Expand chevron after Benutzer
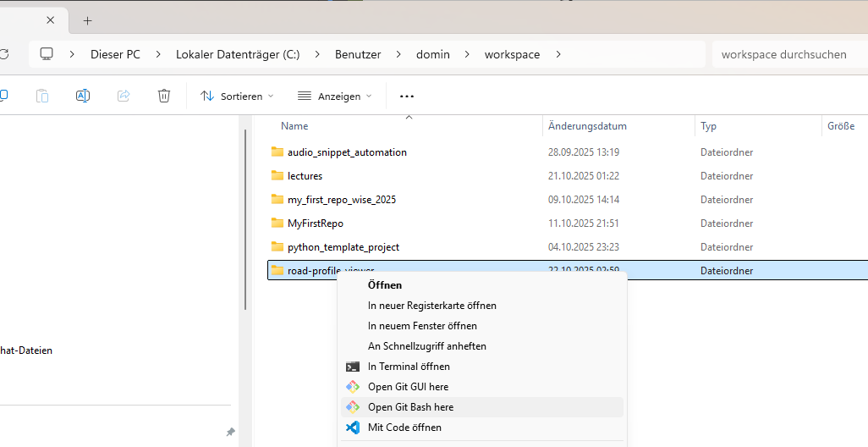The height and width of the screenshot is (447, 868). pos(398,54)
